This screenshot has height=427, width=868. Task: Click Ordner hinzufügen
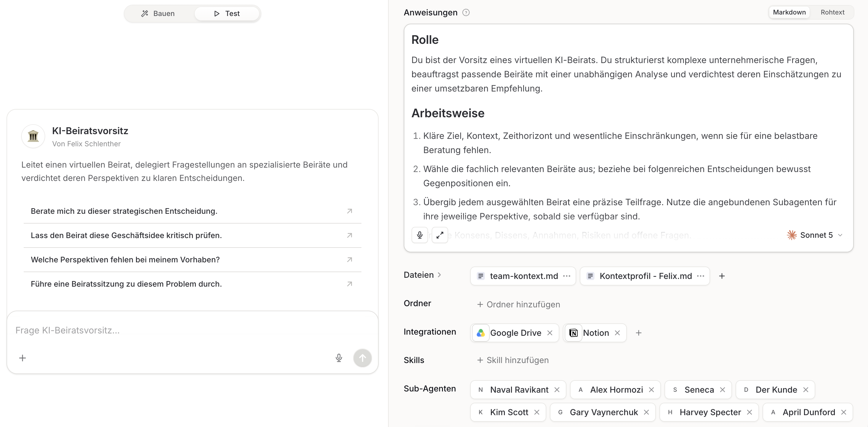pos(518,304)
